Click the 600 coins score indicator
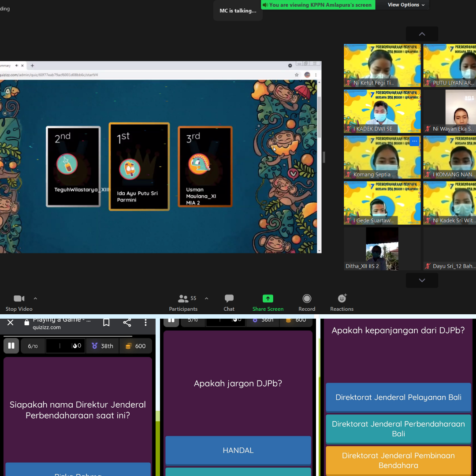Viewport: 476px width, 476px height. [x=135, y=346]
